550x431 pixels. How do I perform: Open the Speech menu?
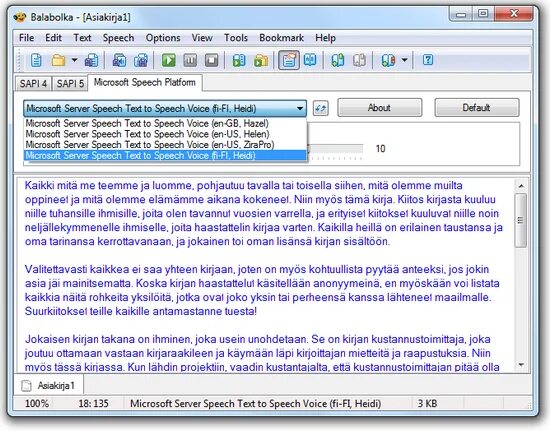click(x=119, y=38)
